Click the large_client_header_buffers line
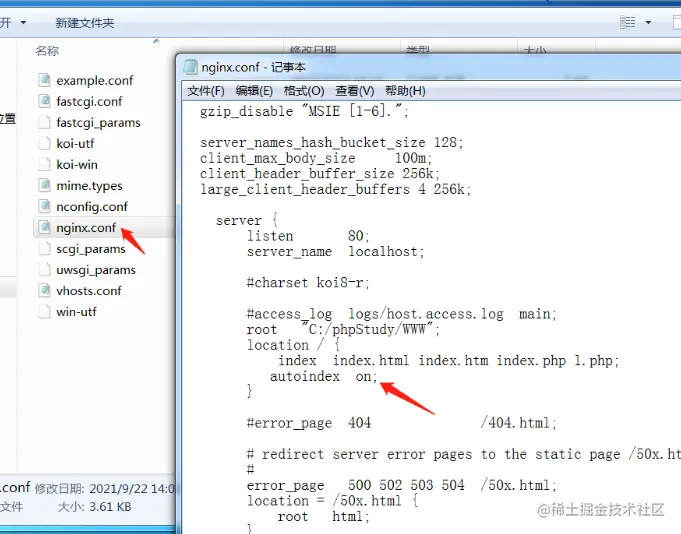 [335, 190]
